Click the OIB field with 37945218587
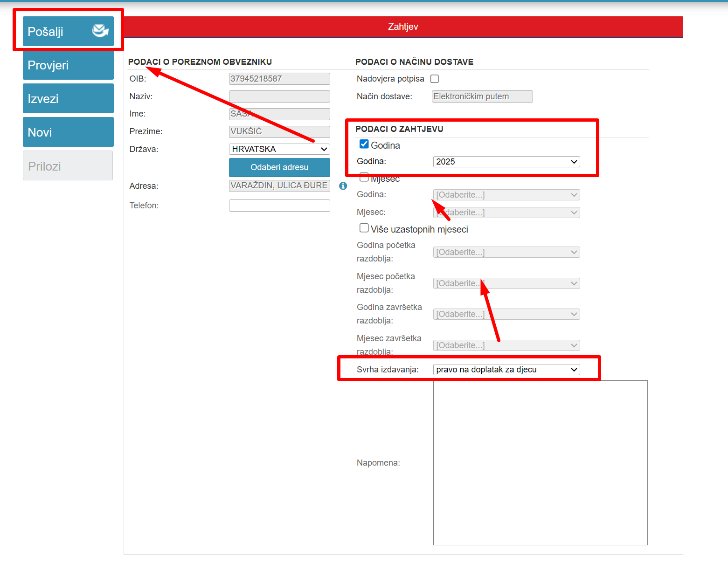728x577 pixels. click(279, 79)
